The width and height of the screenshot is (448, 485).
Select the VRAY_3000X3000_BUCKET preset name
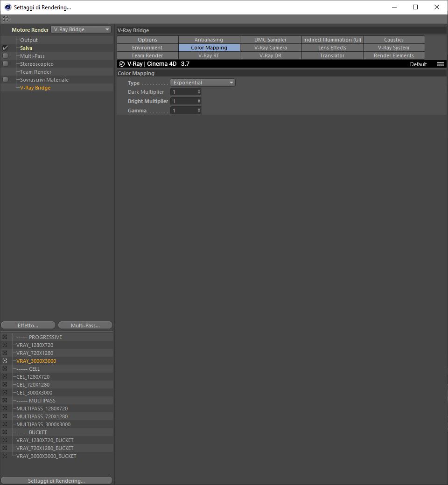point(47,456)
